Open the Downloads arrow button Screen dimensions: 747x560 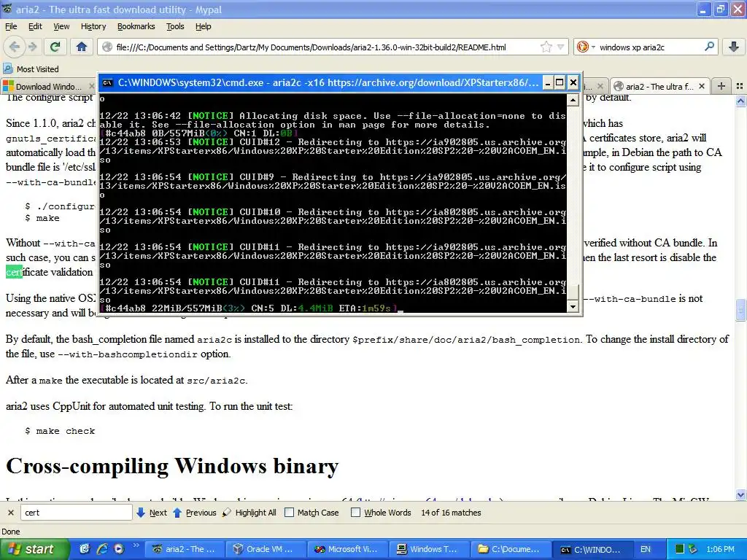734,47
